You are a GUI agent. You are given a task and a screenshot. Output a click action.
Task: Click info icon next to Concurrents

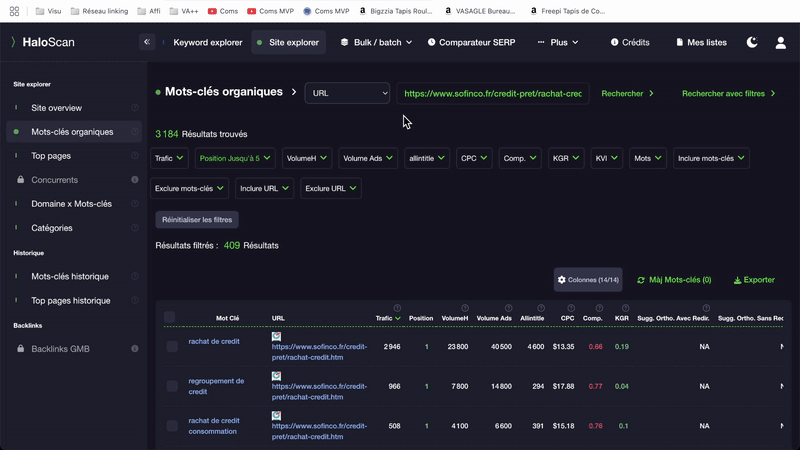point(135,180)
